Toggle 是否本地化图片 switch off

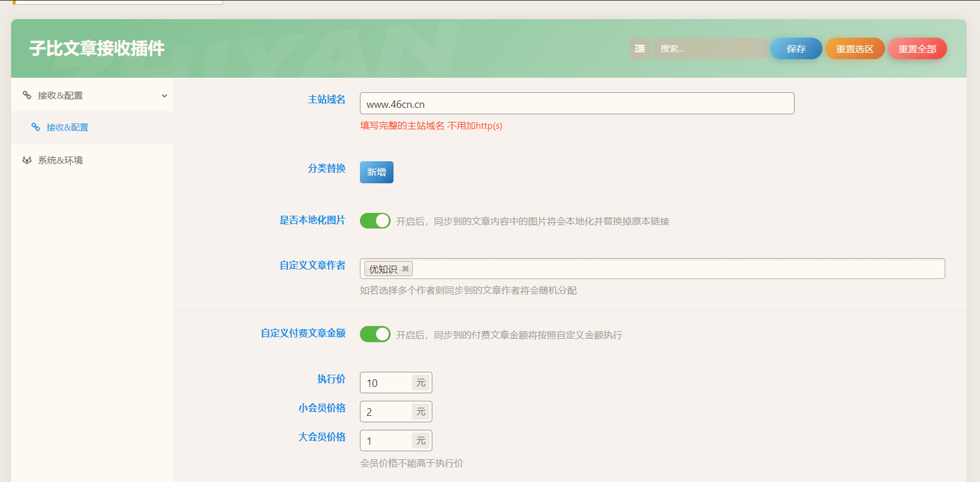point(375,221)
